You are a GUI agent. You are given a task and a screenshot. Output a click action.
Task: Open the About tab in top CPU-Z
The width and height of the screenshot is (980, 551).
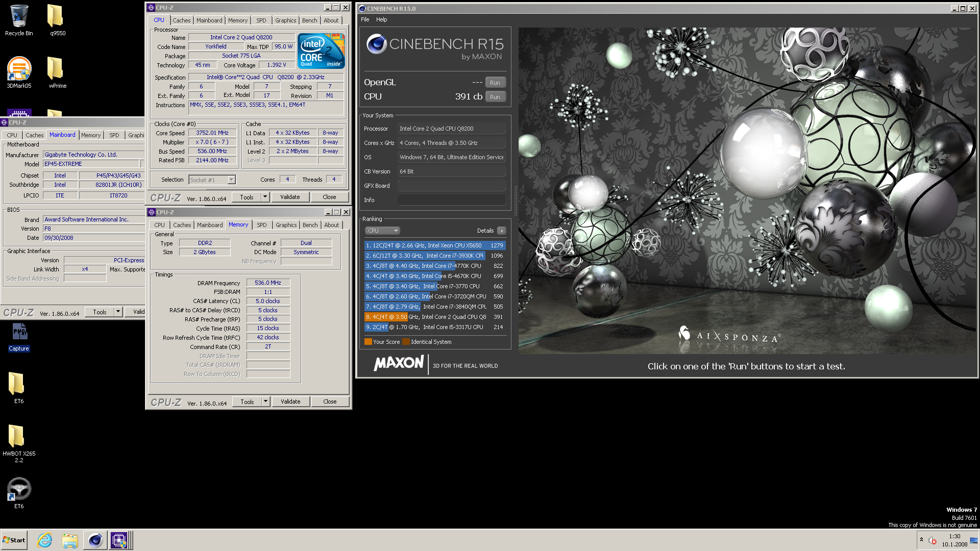331,20
